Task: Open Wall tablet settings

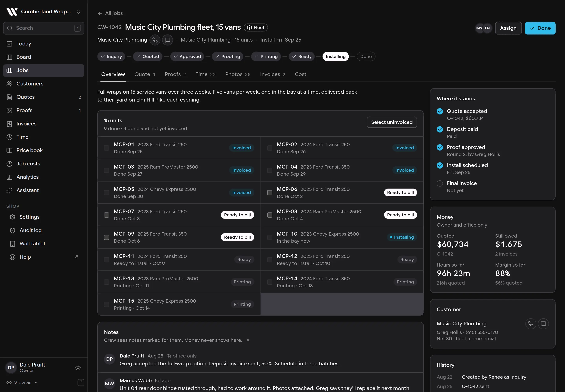Action: click(x=44, y=244)
